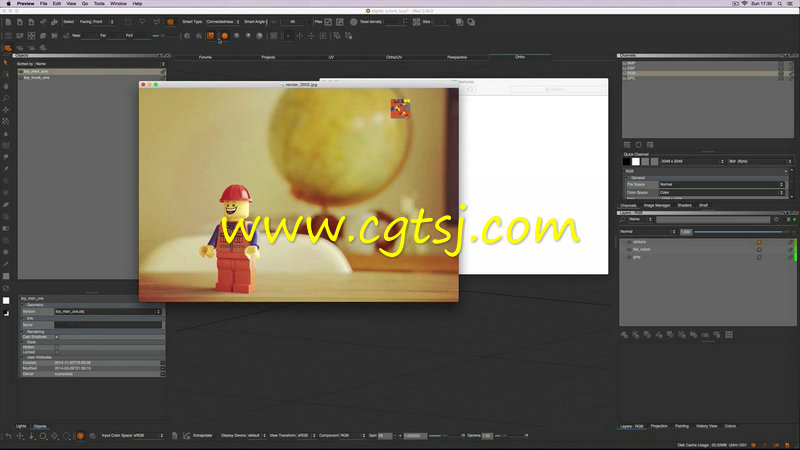This screenshot has width=800, height=450.
Task: Click the highlighted orange selection icon in toolbar
Action: point(211,36)
